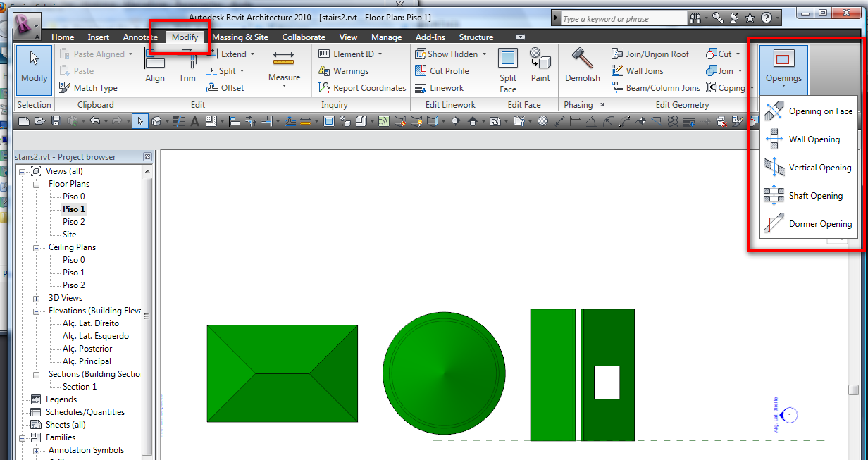Click the New file icon in quick access toolbar
The height and width of the screenshot is (460, 868).
23,121
